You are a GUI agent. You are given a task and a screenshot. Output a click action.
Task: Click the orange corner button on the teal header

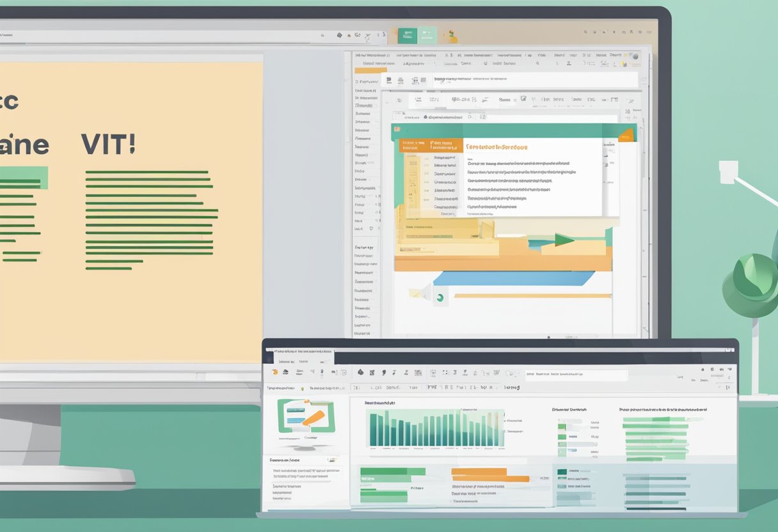[626, 135]
